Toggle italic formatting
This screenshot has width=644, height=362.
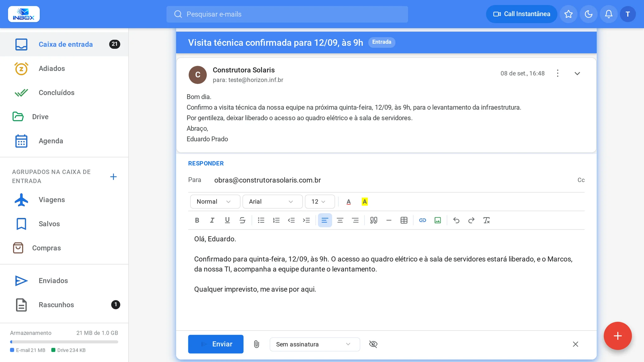[x=212, y=220]
